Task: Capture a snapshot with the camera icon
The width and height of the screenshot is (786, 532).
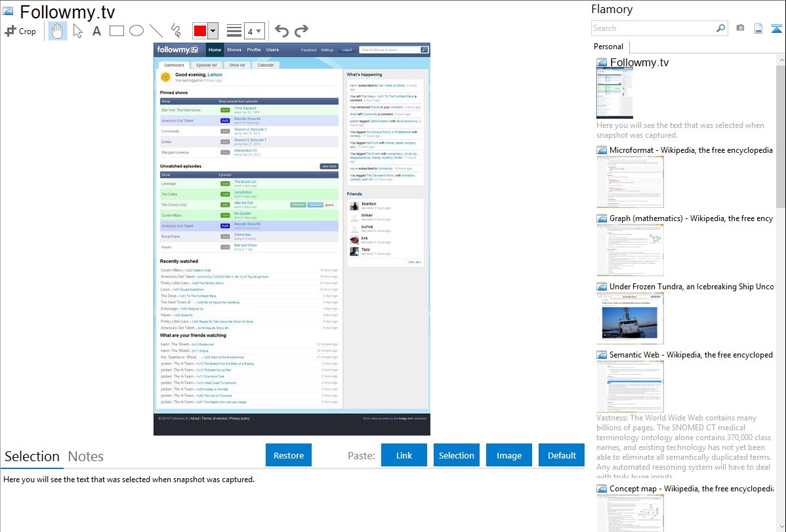Action: pos(740,28)
